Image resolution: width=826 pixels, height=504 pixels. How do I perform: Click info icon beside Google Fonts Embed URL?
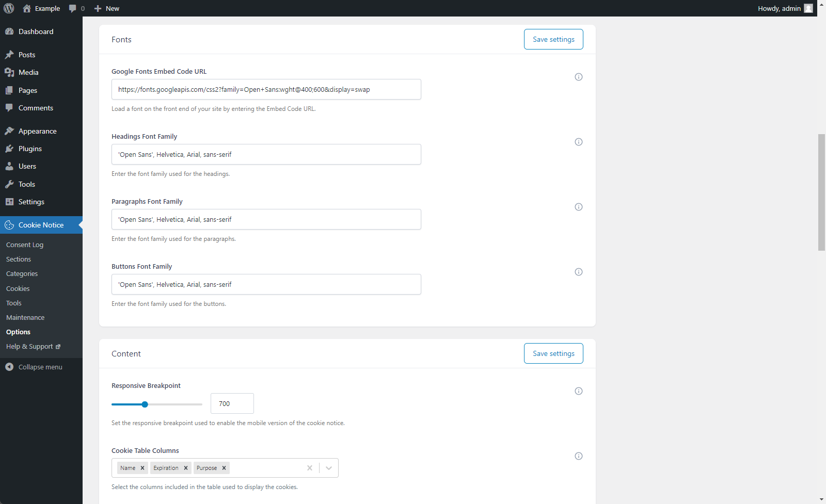579,77
